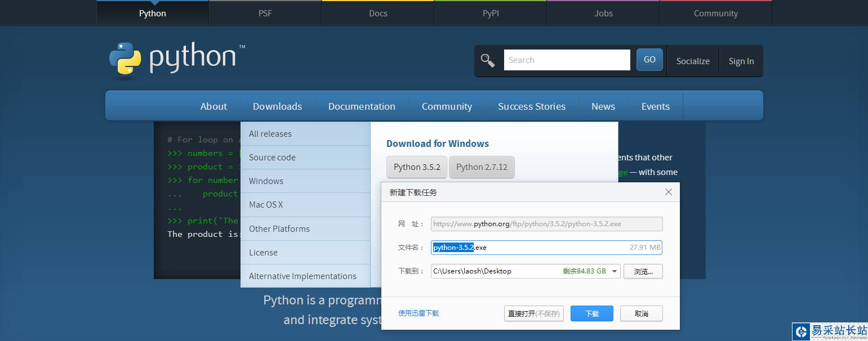Click the 直接打开 open directly button
868x341 pixels.
pyautogui.click(x=533, y=313)
